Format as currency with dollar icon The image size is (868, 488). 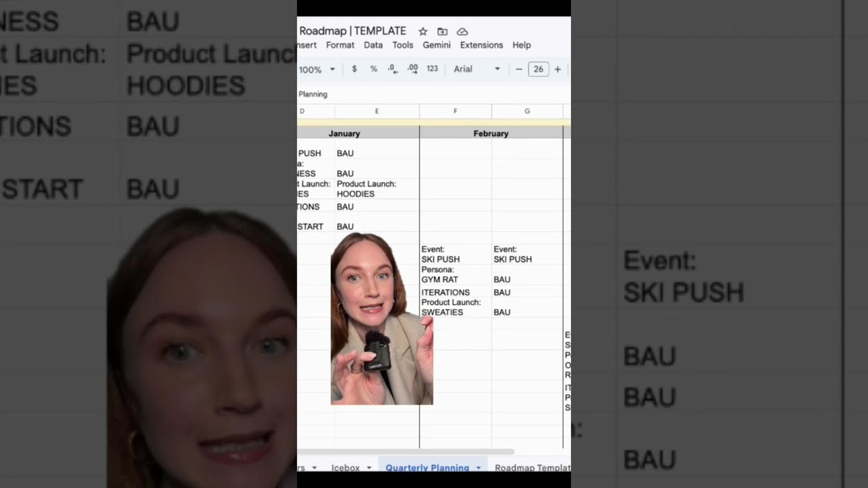coord(354,69)
